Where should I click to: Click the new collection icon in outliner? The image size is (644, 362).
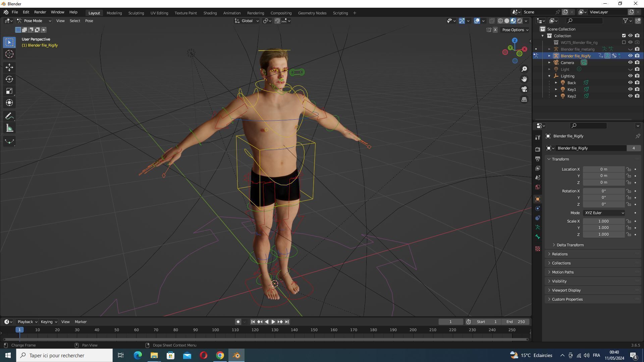[x=638, y=21]
